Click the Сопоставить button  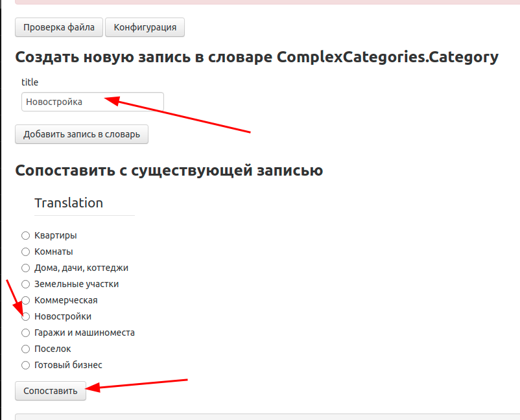point(51,391)
